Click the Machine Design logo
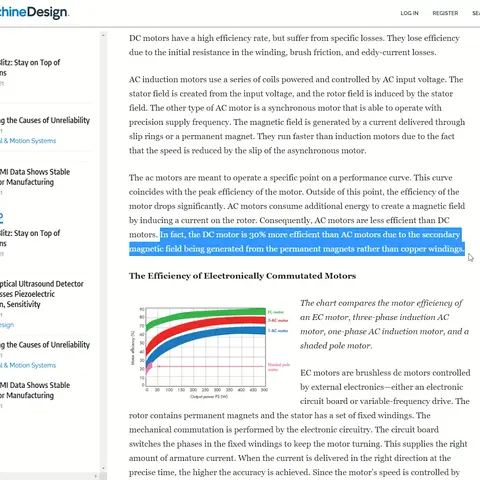Screen dimensions: 480x480 tap(34, 12)
